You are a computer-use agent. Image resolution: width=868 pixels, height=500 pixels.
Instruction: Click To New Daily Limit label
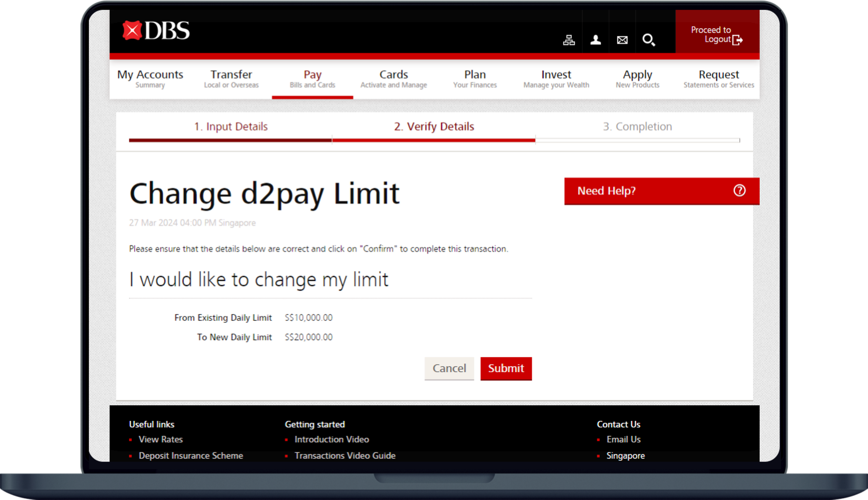click(234, 337)
